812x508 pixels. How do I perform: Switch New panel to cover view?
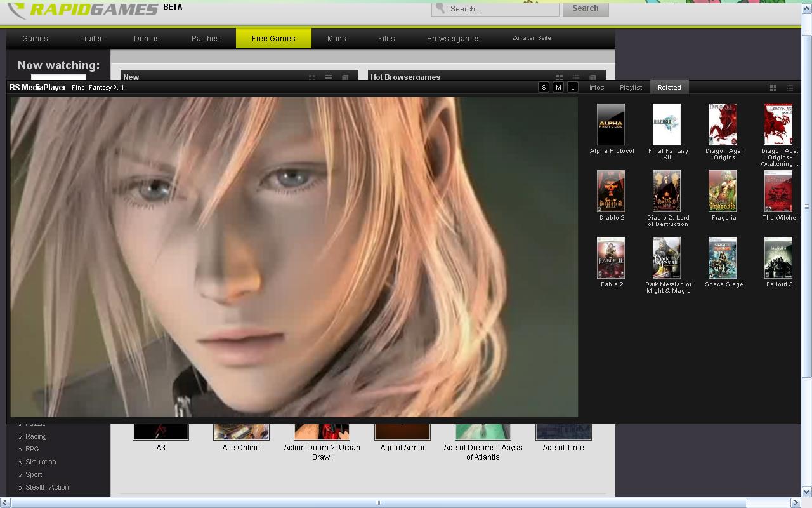pyautogui.click(x=345, y=77)
